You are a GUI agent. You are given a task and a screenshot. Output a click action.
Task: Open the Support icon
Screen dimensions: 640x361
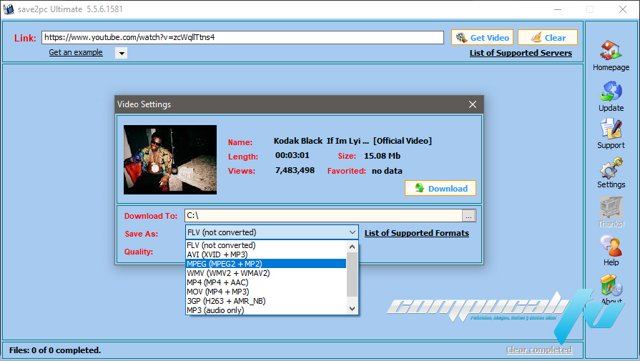tap(611, 129)
